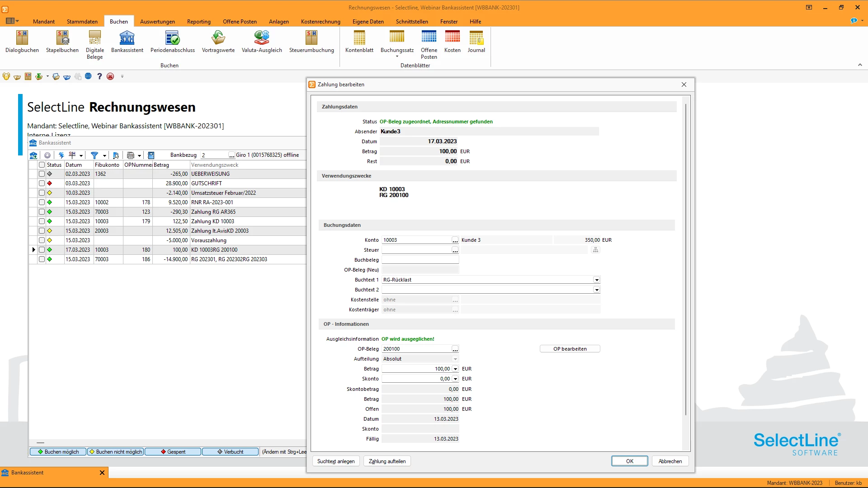
Task: Click into the Buchbeleg input field
Action: [x=420, y=260]
